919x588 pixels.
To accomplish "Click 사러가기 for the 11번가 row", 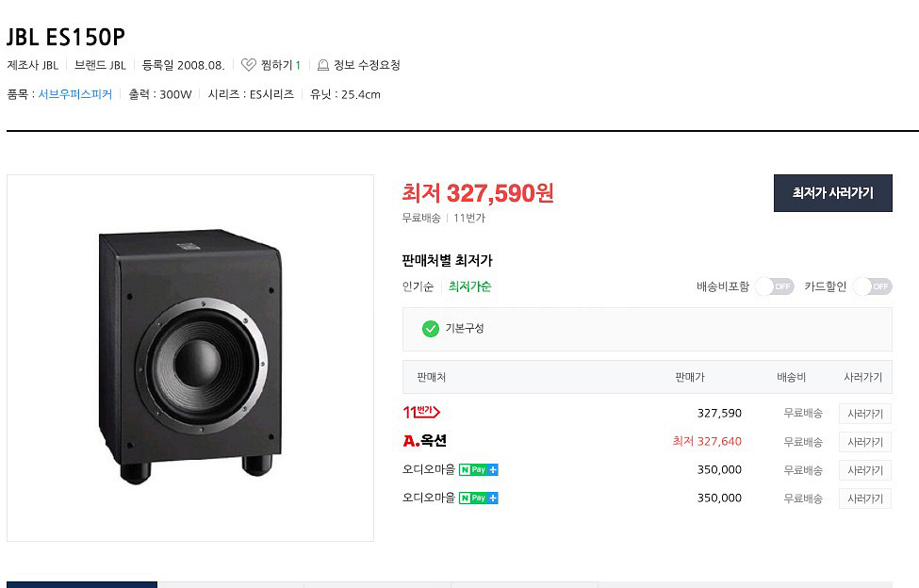I will pos(865,414).
